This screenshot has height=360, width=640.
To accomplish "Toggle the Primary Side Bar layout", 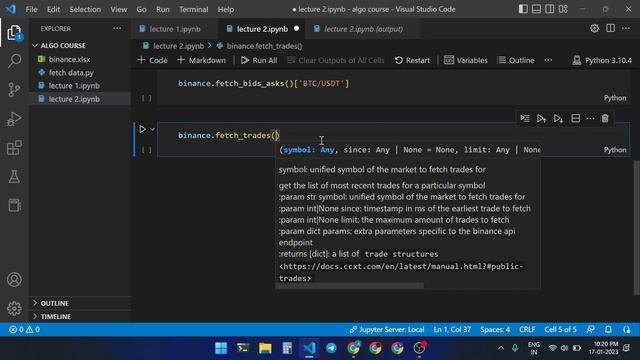I will tap(523, 9).
